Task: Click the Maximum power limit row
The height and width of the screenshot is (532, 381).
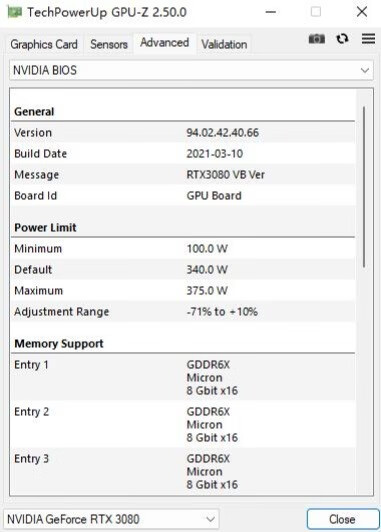Action: 183,291
